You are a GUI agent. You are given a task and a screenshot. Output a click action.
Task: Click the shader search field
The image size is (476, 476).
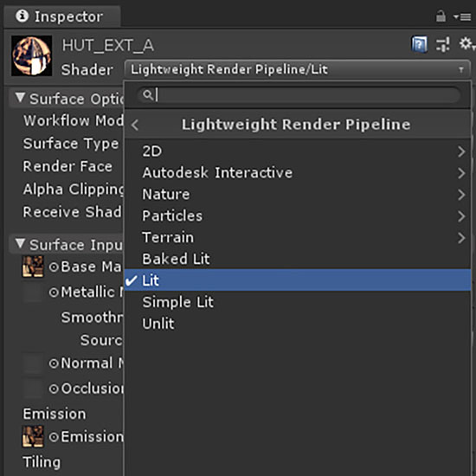point(299,95)
